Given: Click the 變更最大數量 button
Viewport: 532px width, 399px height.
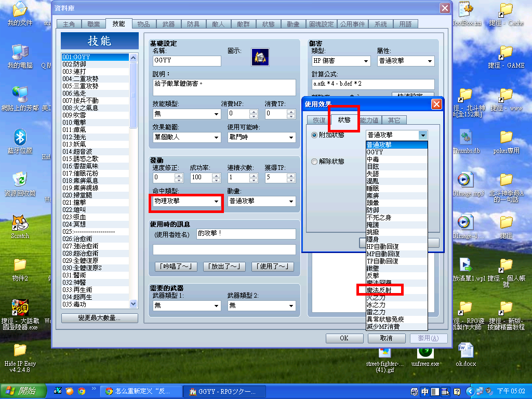Looking at the screenshot, I should (99, 318).
